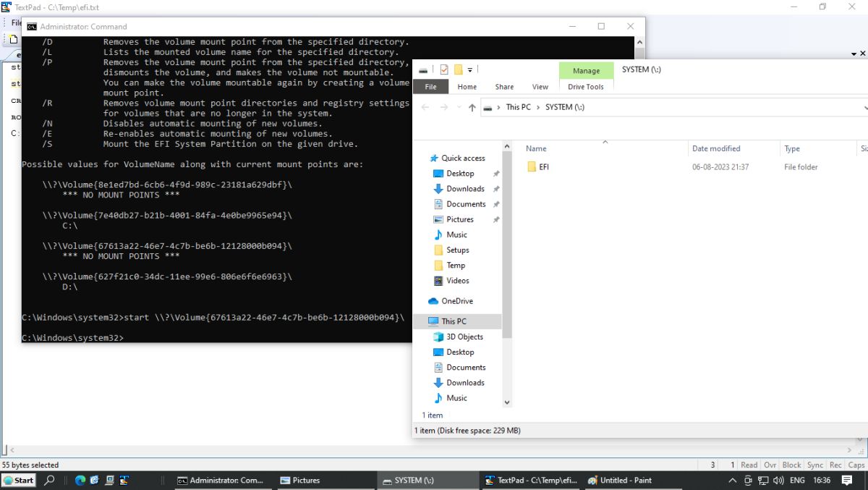Screen dimensions: 868x490
Task: Toggle Sync indicator in TextPad status bar
Action: [x=815, y=465]
